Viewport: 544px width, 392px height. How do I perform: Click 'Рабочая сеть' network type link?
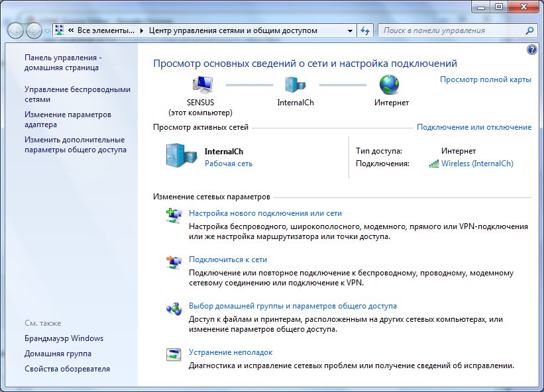pyautogui.click(x=229, y=164)
